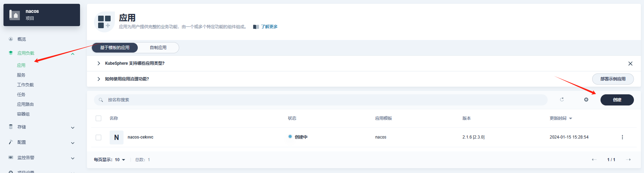Click the 应用负载 layers icon
This screenshot has width=644, height=173.
[11, 53]
